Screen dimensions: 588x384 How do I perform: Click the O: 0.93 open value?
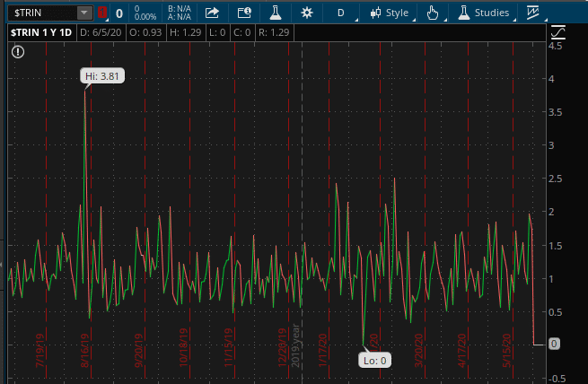coord(145,32)
